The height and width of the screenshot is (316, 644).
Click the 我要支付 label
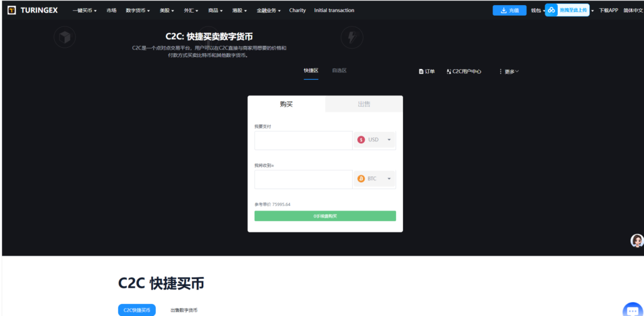tap(263, 126)
